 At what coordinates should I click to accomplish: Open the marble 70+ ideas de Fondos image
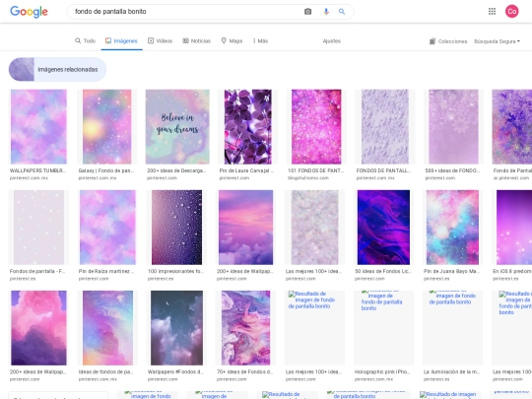click(245, 328)
